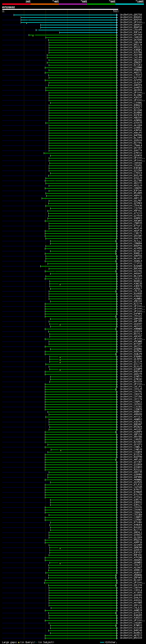Select label UniRef100_C4ZJR9
This screenshot has height=644, width=146.
[x=131, y=58]
